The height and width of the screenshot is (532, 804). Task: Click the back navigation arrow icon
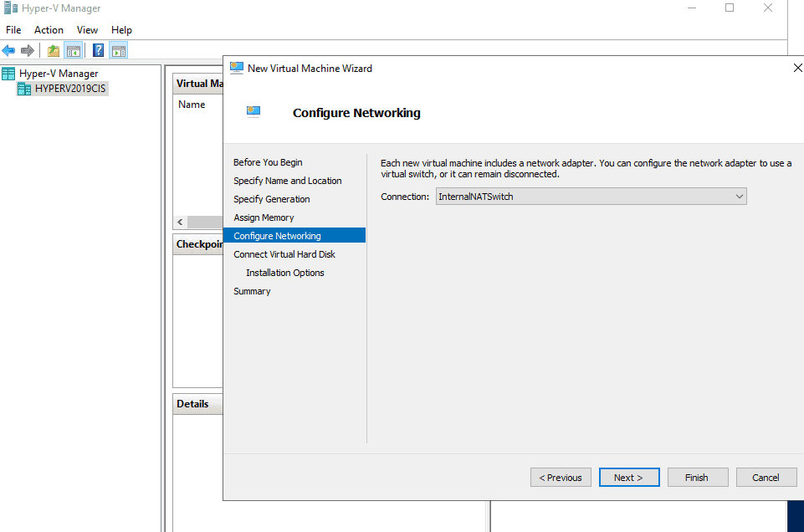tap(8, 49)
